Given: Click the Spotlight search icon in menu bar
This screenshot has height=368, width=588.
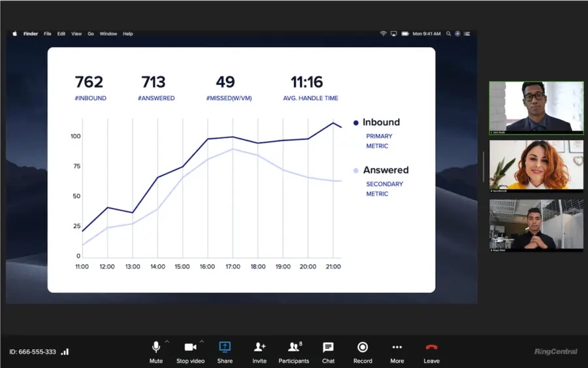Looking at the screenshot, I should tap(449, 34).
